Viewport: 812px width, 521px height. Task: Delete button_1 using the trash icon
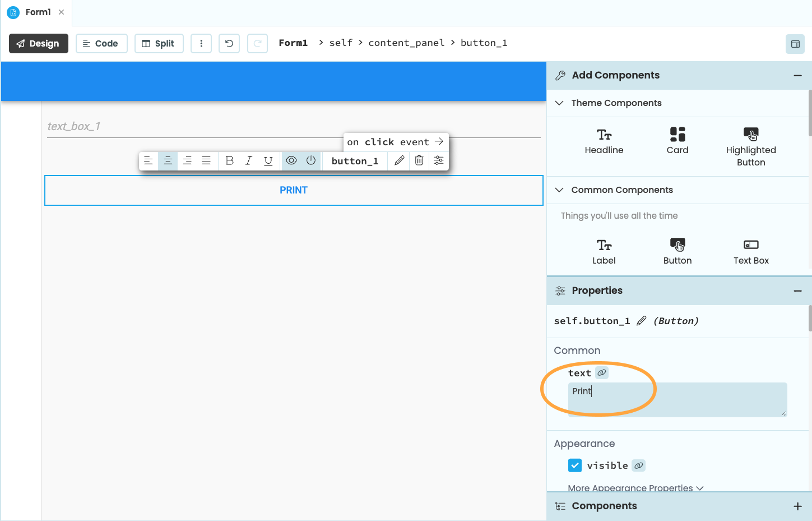[x=419, y=161]
